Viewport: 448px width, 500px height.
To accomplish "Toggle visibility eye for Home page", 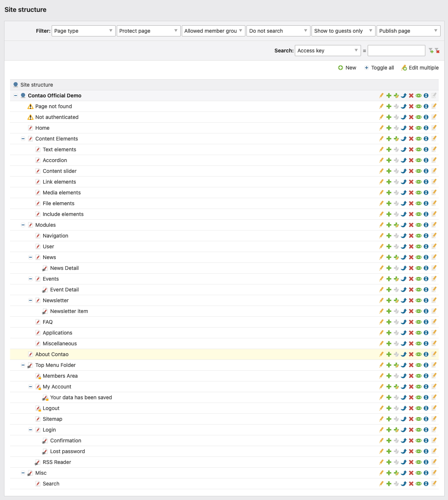I will pyautogui.click(x=419, y=128).
